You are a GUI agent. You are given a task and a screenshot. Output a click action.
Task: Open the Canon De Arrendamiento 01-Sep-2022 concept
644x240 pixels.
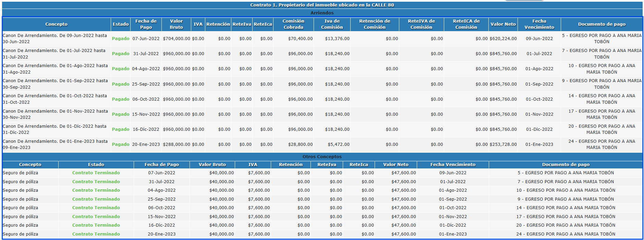[55, 84]
